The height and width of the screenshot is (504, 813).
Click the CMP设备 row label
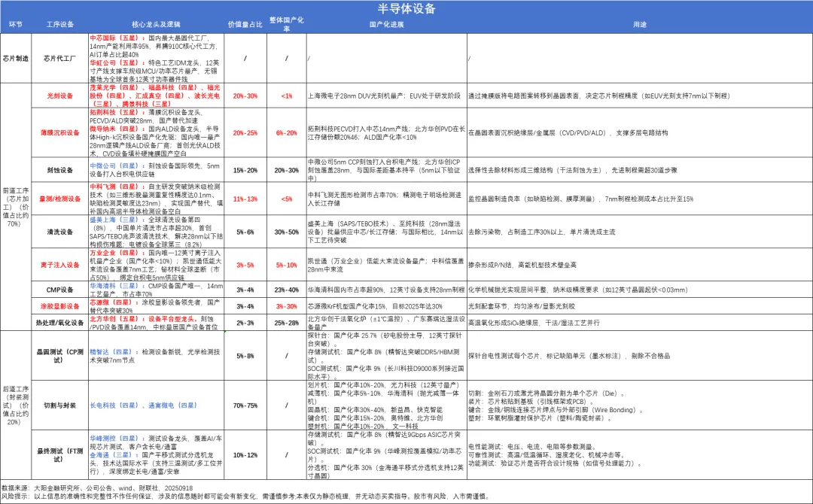click(x=59, y=289)
